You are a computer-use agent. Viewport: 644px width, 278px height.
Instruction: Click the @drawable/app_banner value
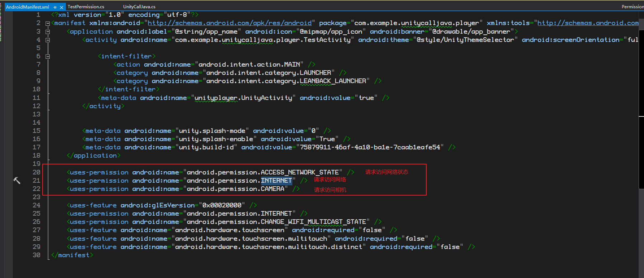[471, 32]
